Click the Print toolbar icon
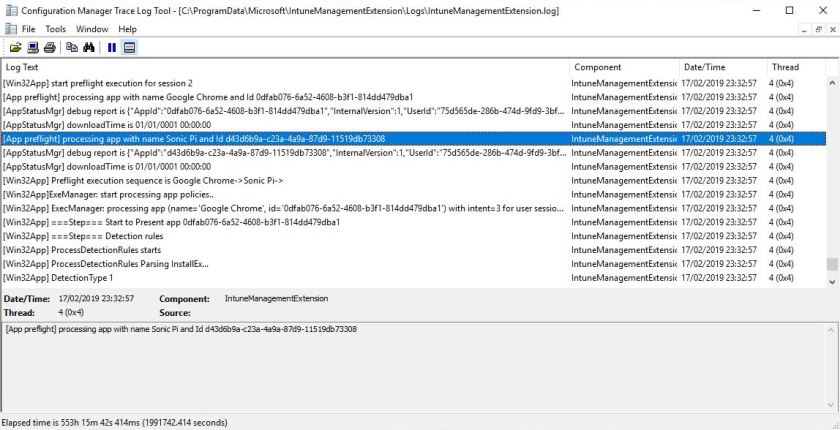The height and width of the screenshot is (430, 840). coord(49,47)
